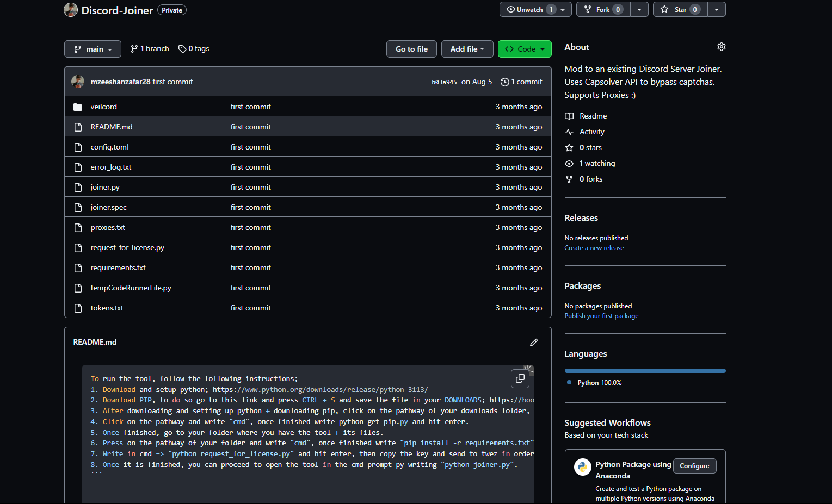Configure Python Package using Anaconda workflow
The image size is (832, 504).
tap(694, 466)
